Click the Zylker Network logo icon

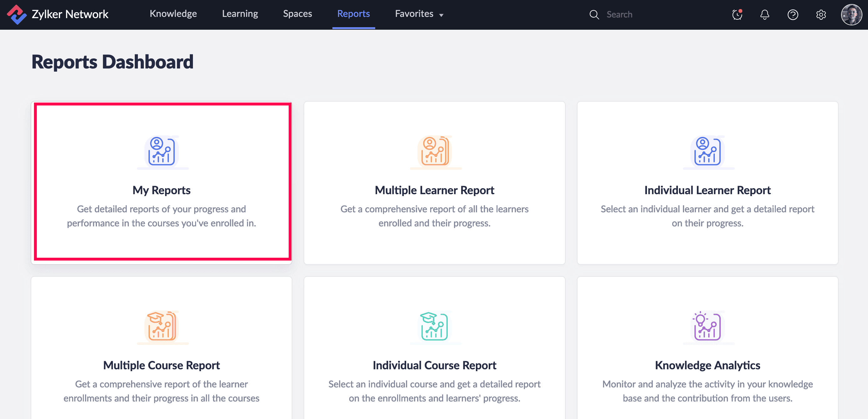[17, 14]
